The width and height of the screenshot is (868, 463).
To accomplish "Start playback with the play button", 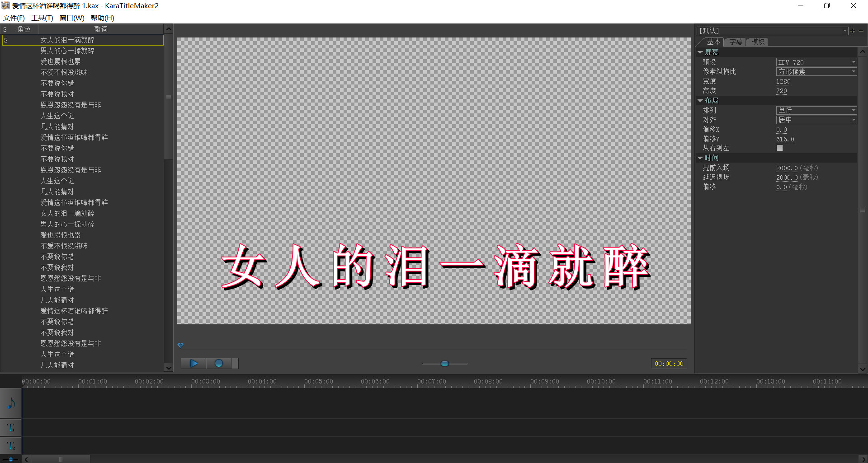I will (193, 364).
